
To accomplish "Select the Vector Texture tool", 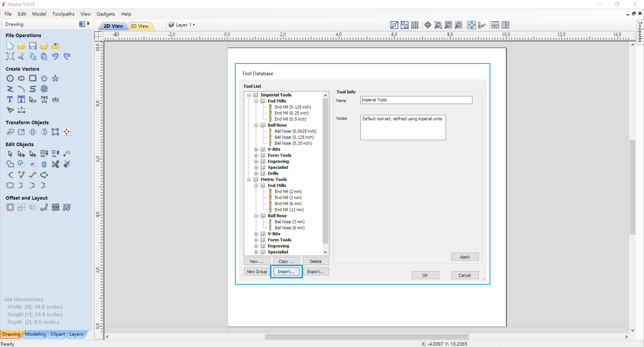I will (44, 89).
